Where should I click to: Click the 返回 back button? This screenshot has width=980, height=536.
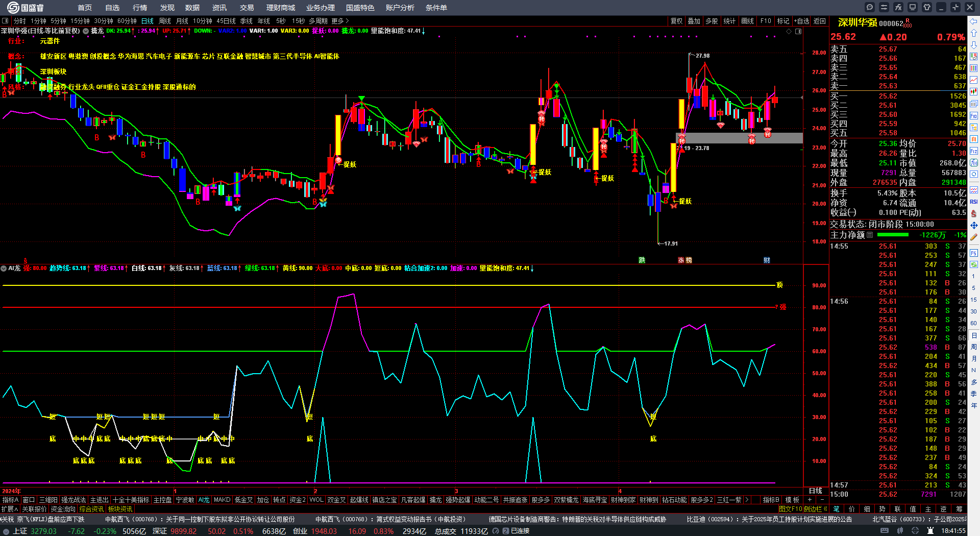coord(820,21)
